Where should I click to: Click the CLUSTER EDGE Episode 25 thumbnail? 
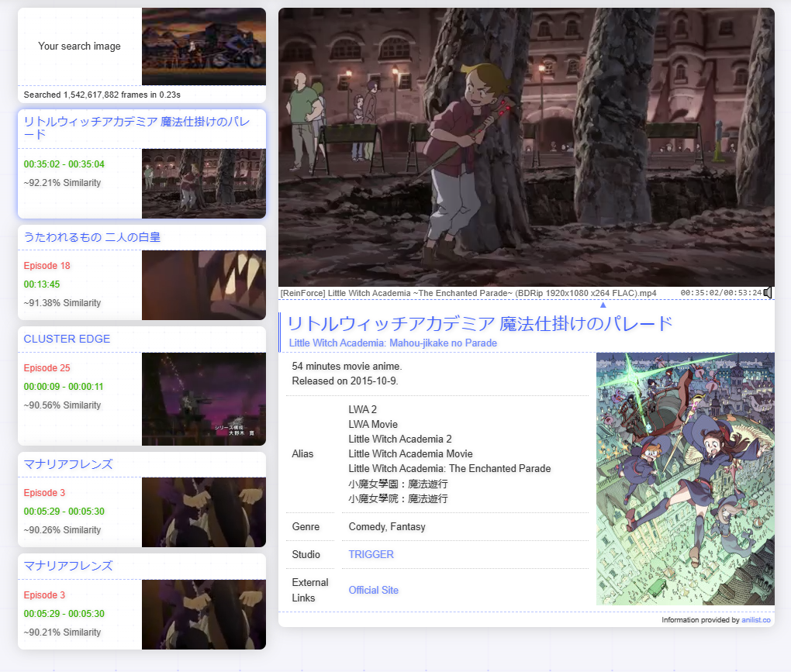tap(204, 398)
